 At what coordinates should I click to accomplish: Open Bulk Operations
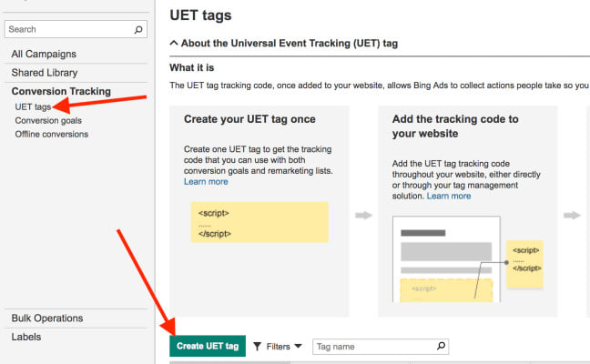click(x=47, y=318)
